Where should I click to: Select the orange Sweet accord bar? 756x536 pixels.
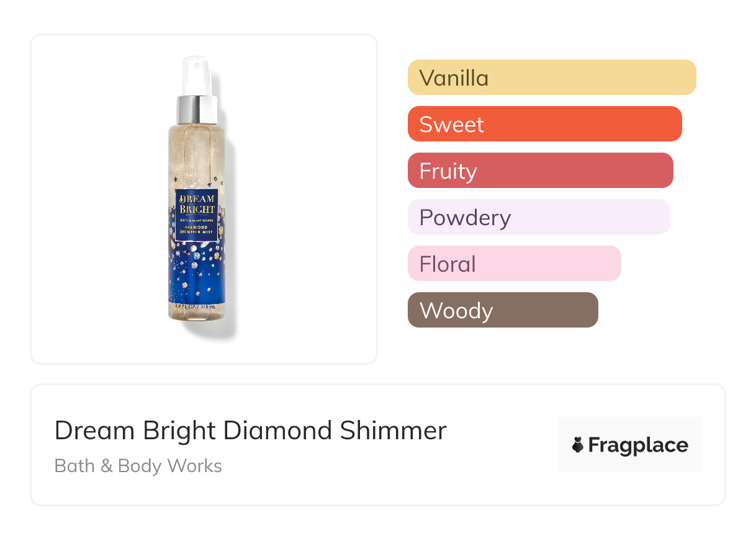pos(544,124)
